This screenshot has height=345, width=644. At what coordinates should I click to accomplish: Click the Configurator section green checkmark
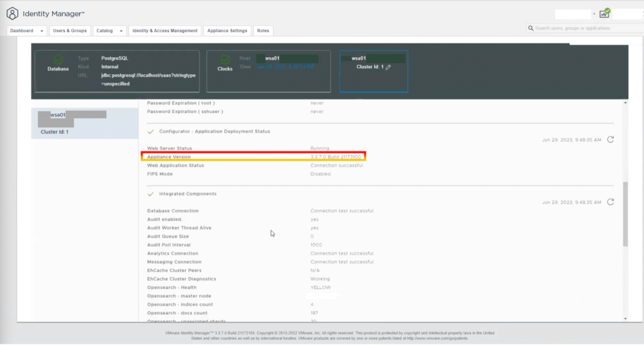(150, 131)
